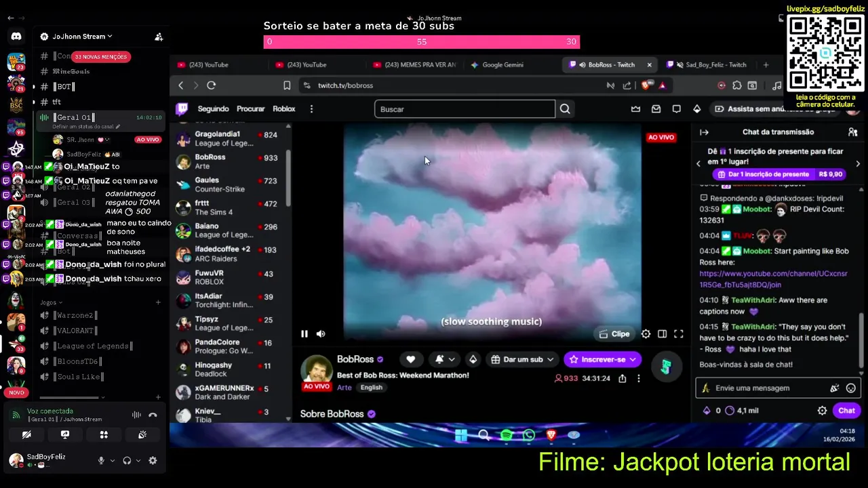
Task: Open Discord user settings gear
Action: [x=153, y=460]
